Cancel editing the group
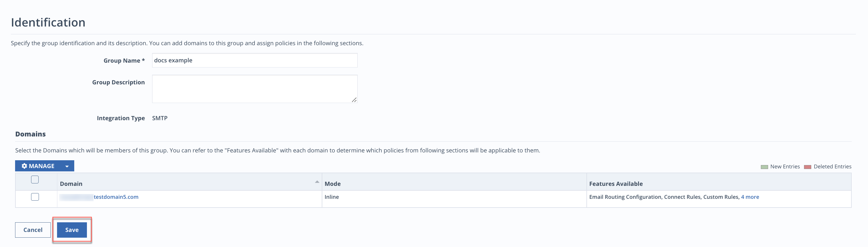The image size is (868, 247). point(33,230)
